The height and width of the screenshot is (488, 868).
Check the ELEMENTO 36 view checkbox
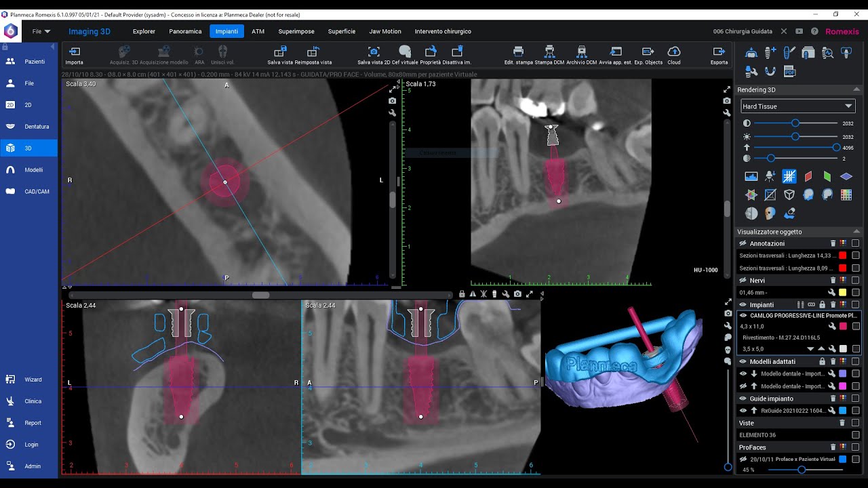[x=856, y=435]
